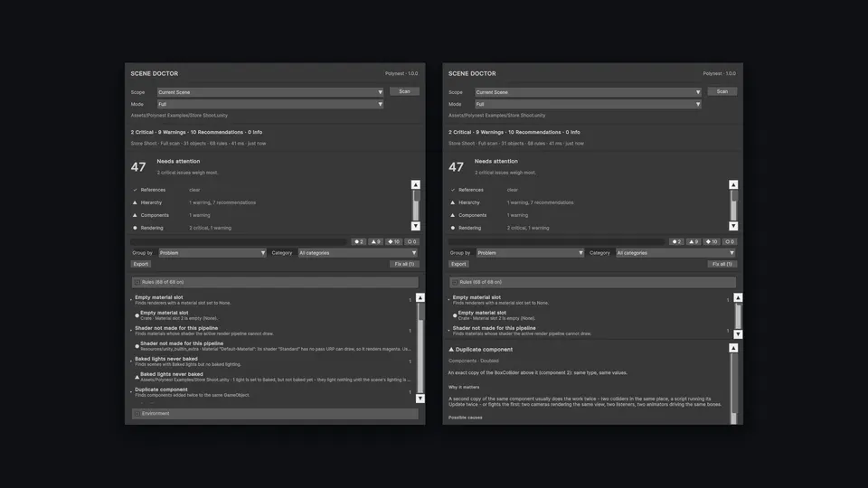Screen dimensions: 868x488
Task: Click issue list down arrow in left panel
Action: point(420,399)
